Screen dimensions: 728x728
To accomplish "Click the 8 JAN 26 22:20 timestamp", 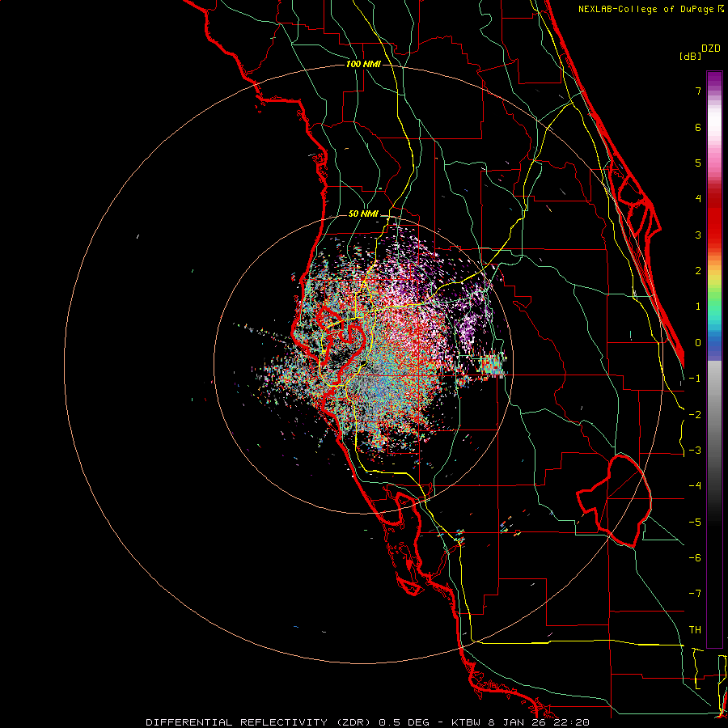I will click(x=539, y=722).
